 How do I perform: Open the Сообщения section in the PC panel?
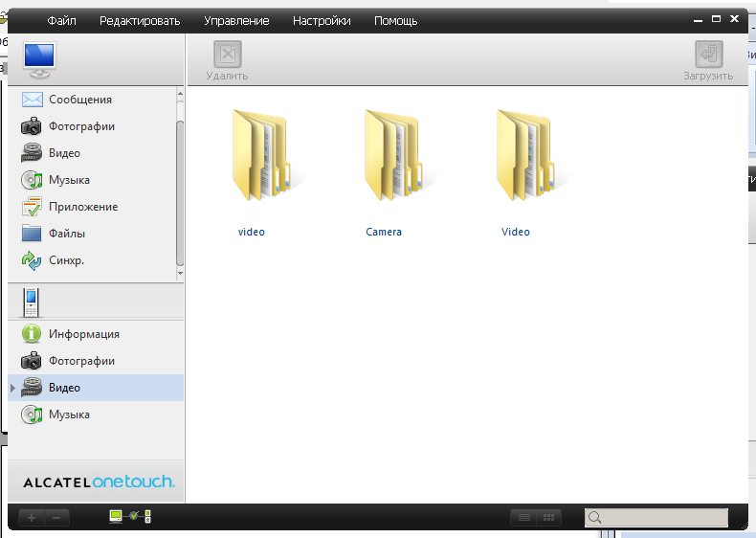tap(79, 100)
